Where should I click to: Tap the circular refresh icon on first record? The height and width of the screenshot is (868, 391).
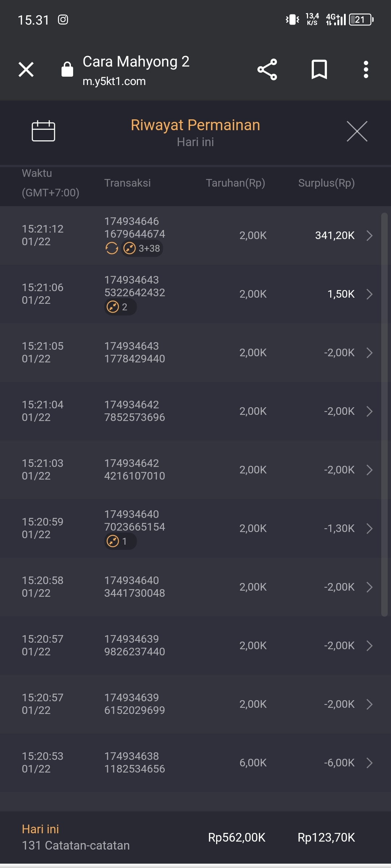tap(112, 248)
